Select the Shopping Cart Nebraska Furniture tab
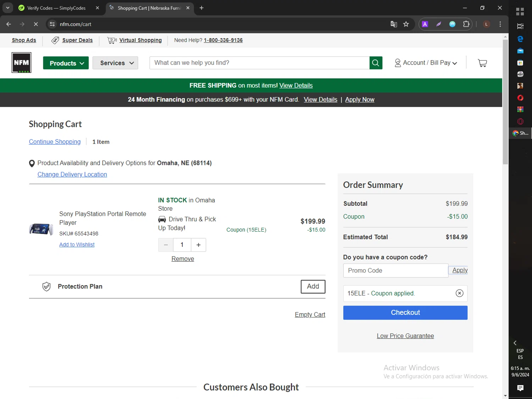This screenshot has width=532, height=399. pos(149,8)
